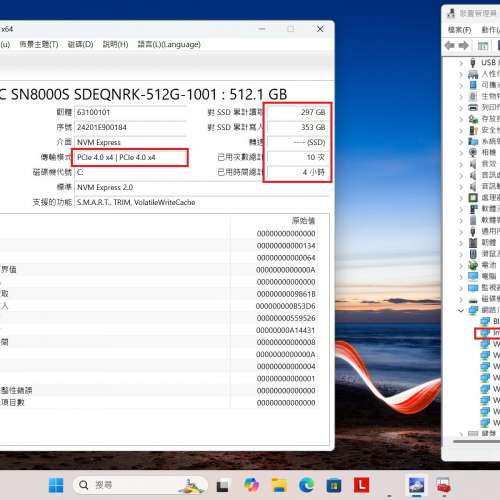Expand the 電池 battery category chevron
Screen dimensions: 500x500
coord(461,266)
